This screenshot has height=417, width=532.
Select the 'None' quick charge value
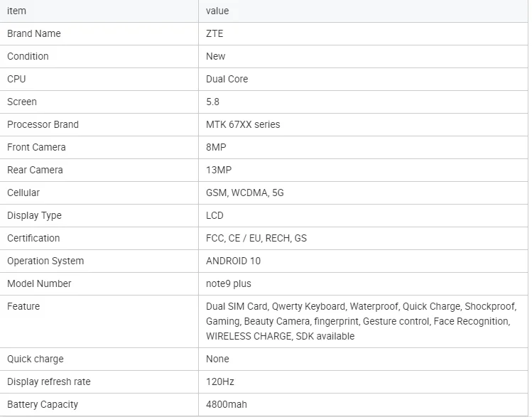click(x=217, y=359)
